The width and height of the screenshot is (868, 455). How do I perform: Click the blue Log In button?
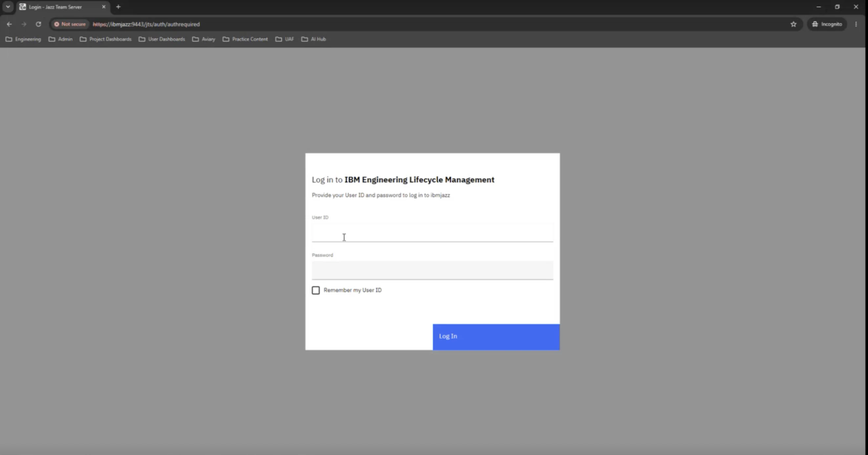[x=496, y=337]
